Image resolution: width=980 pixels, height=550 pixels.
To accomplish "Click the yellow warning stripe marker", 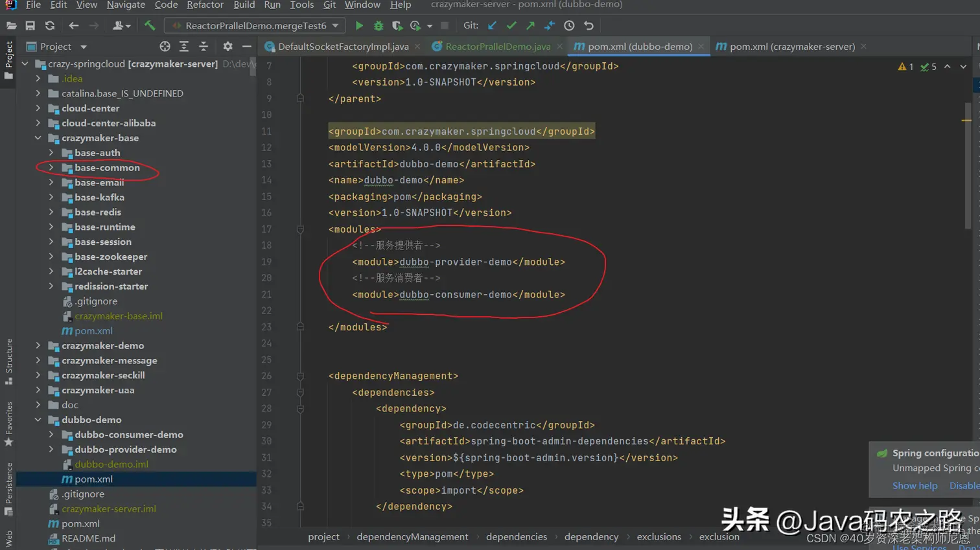I will pos(966,120).
